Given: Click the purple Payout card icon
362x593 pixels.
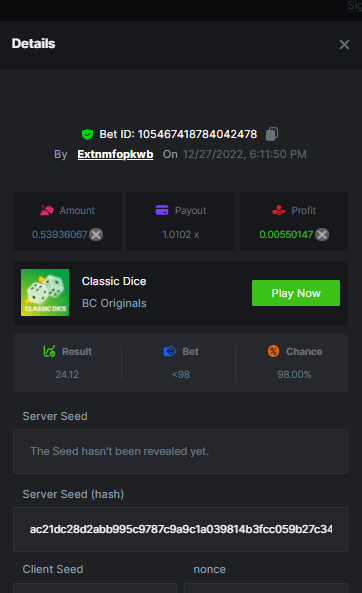Looking at the screenshot, I should [162, 210].
